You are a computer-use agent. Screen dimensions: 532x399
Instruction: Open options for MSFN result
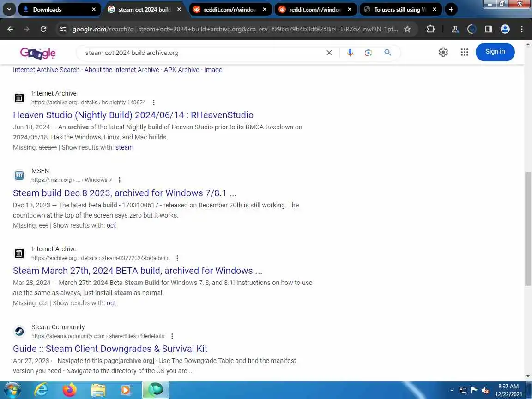[120, 180]
